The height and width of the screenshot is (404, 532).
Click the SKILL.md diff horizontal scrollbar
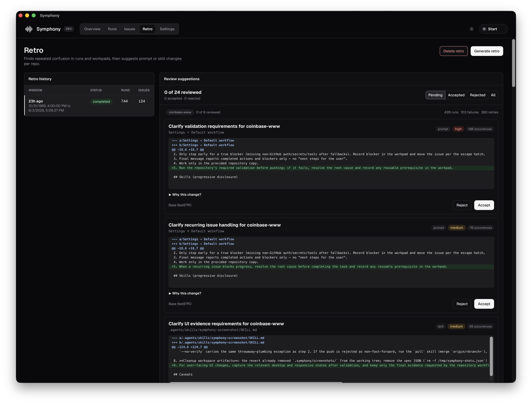(256, 382)
